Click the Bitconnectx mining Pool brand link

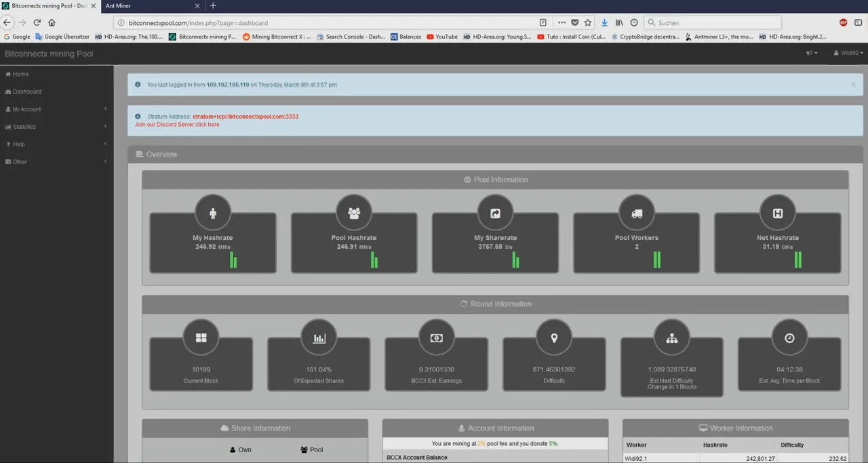(49, 54)
